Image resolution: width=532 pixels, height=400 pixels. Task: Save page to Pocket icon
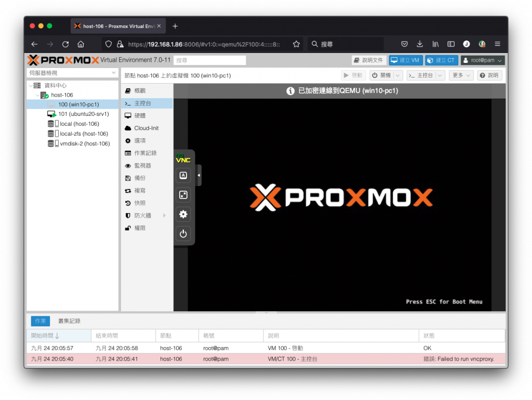click(x=404, y=44)
